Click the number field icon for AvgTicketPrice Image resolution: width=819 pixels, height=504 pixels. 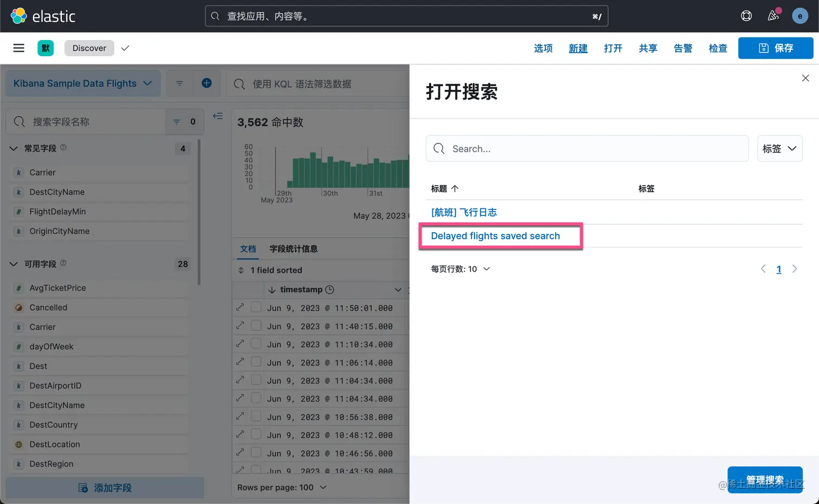tap(19, 288)
